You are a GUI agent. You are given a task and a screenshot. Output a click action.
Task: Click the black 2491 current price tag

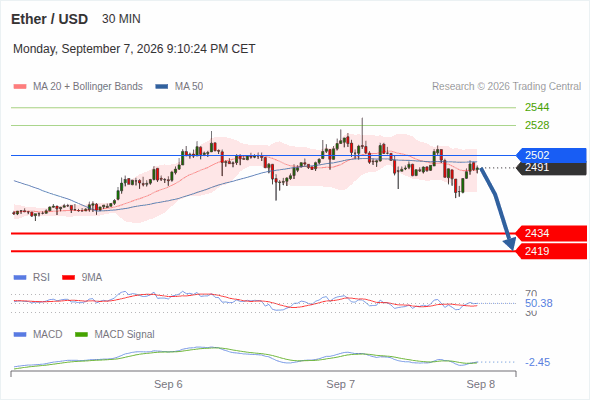551,168
